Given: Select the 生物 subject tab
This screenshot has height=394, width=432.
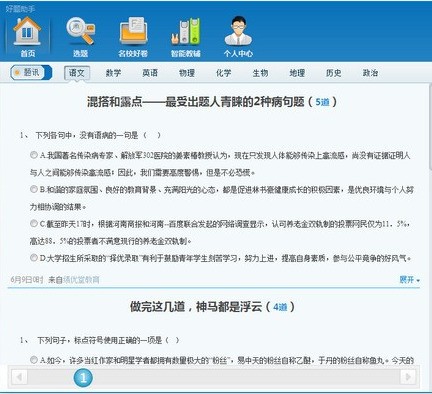Looking at the screenshot, I should coord(260,73).
